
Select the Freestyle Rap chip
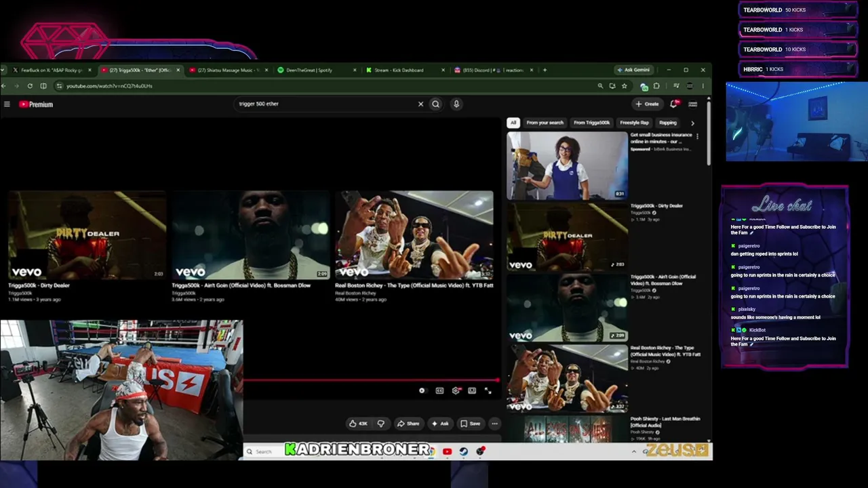point(635,123)
